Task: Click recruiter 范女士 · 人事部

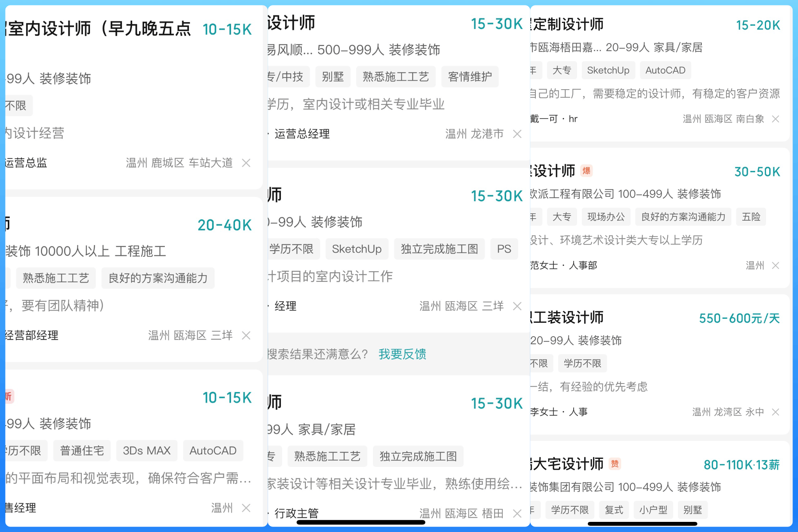Action: [563, 265]
